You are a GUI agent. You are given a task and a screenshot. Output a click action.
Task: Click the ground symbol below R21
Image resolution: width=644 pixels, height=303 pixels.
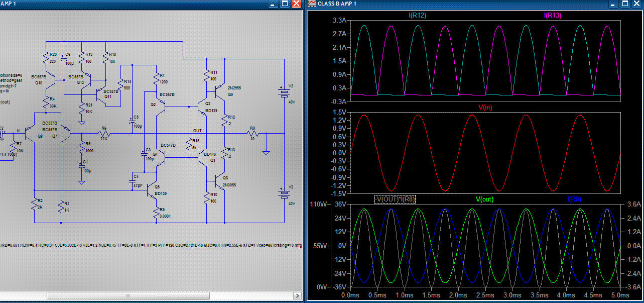pos(81,122)
